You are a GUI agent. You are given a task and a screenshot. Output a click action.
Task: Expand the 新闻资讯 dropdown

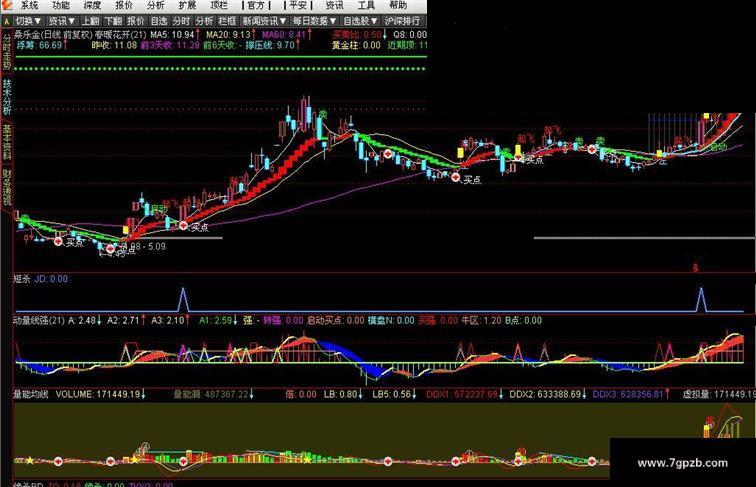(264, 21)
